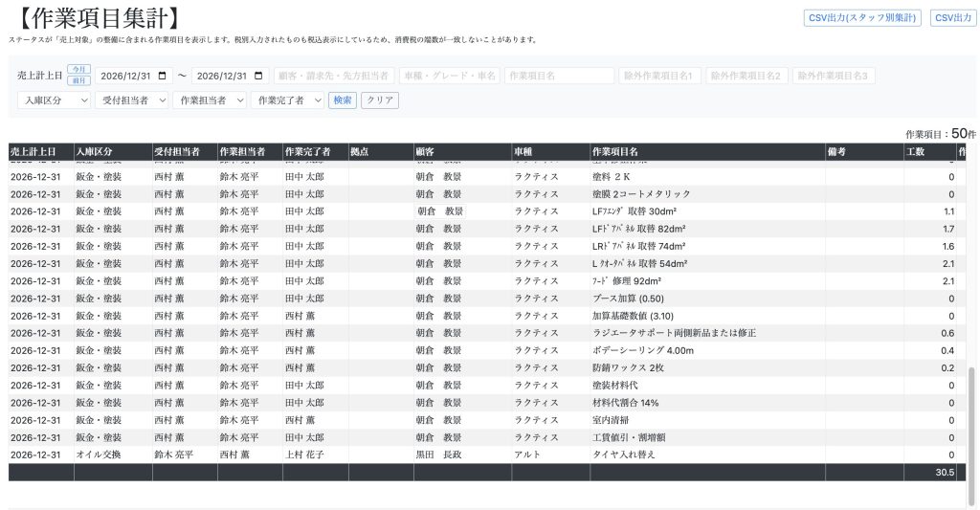Click the plain CSV出力 button
980x510 pixels.
952,17
